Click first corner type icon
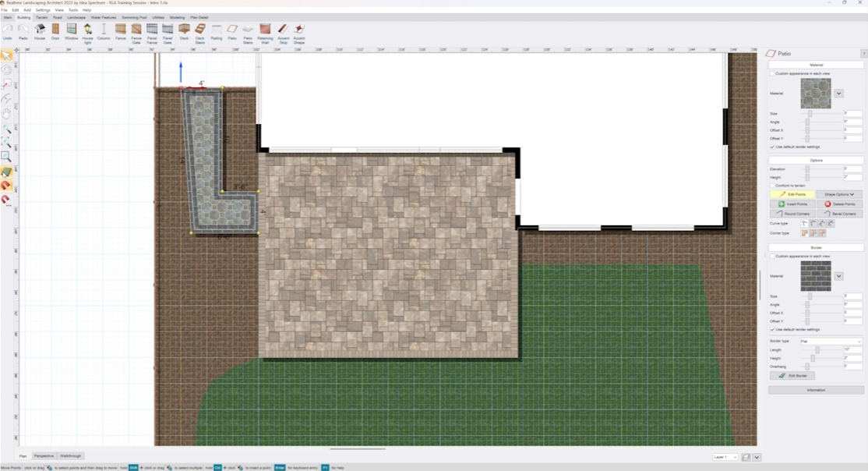 (805, 233)
